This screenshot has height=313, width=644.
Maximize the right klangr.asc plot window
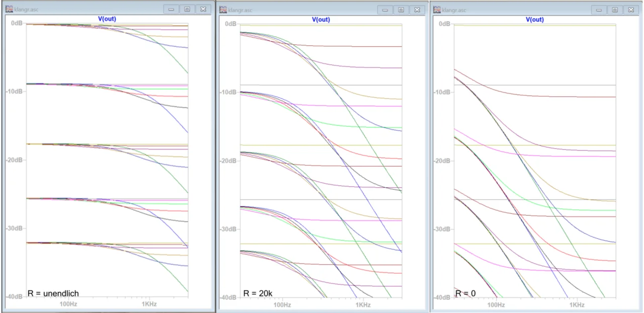tap(615, 10)
